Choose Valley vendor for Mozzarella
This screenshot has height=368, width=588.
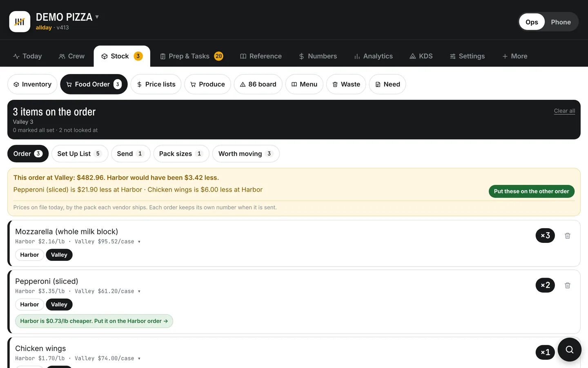point(59,255)
